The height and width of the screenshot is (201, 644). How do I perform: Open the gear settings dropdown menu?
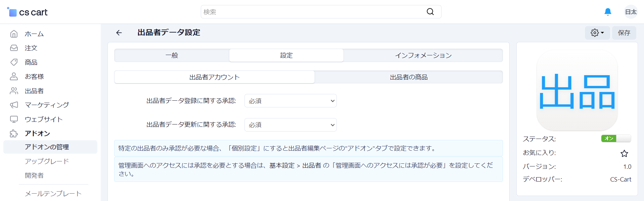click(x=597, y=33)
